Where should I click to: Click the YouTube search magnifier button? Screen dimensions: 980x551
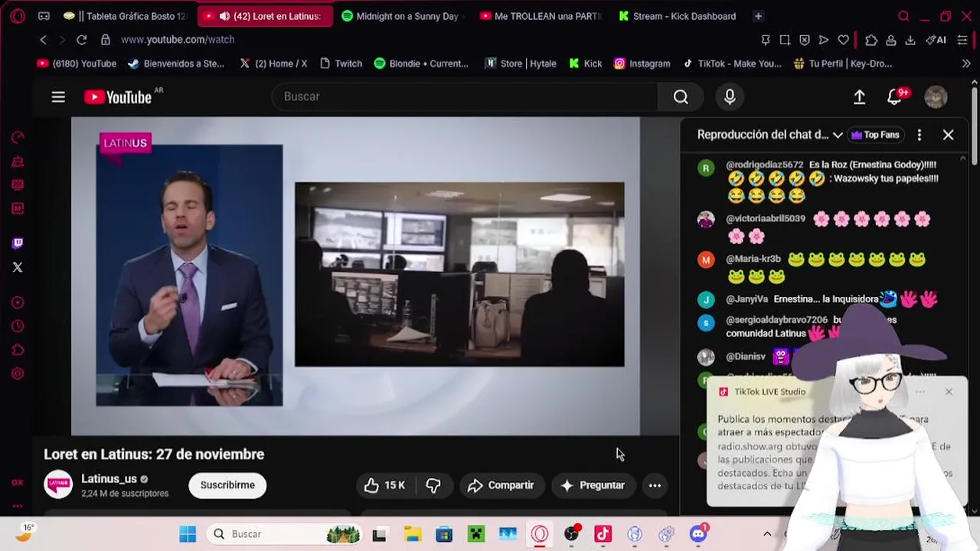(681, 96)
